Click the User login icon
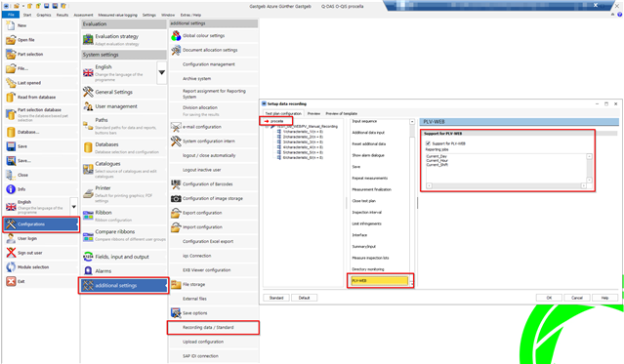Image resolution: width=624 pixels, height=364 pixels. click(x=11, y=239)
